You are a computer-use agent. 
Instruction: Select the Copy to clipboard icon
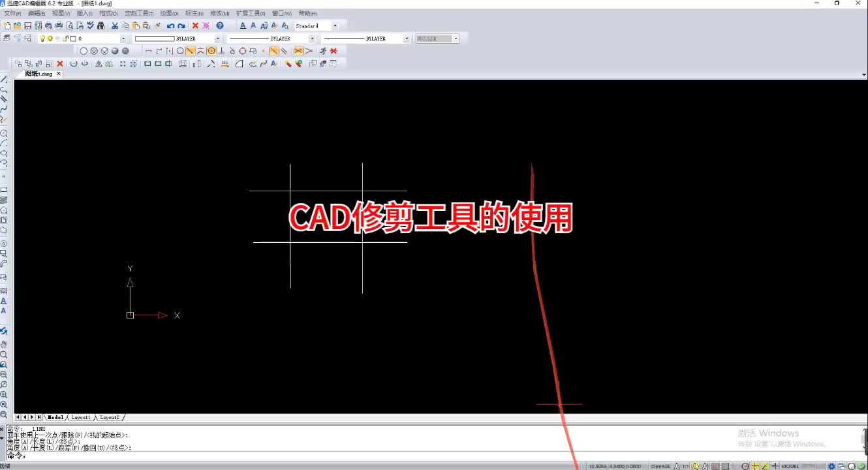[125, 25]
